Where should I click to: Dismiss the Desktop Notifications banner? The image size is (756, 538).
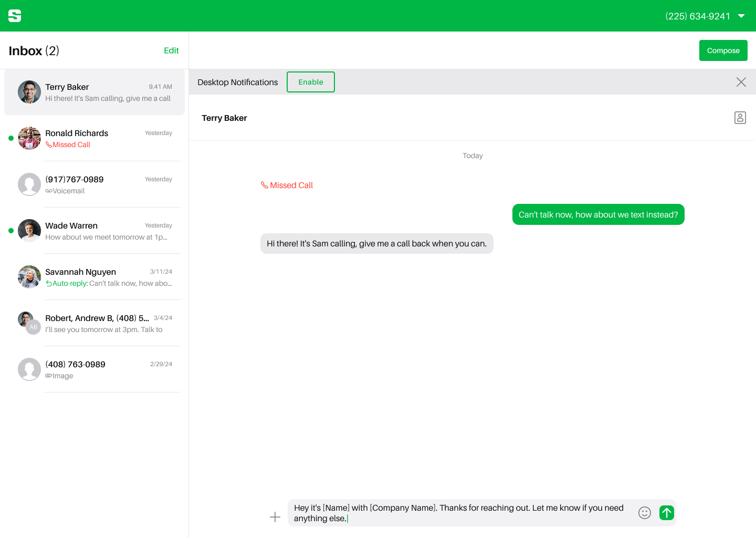tap(741, 82)
